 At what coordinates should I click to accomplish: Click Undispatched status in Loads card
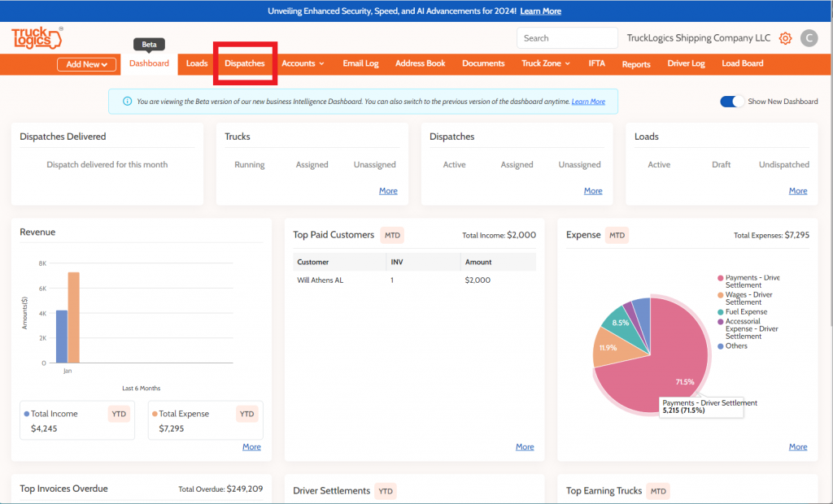(x=784, y=165)
